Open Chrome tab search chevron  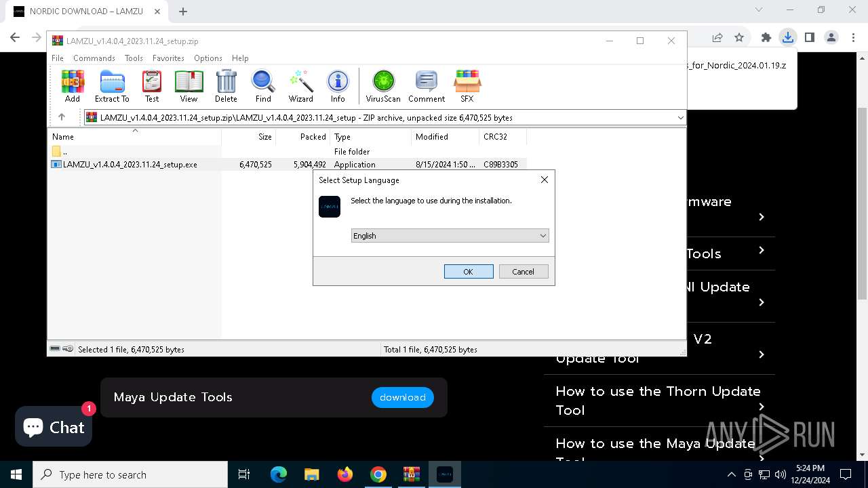click(759, 10)
